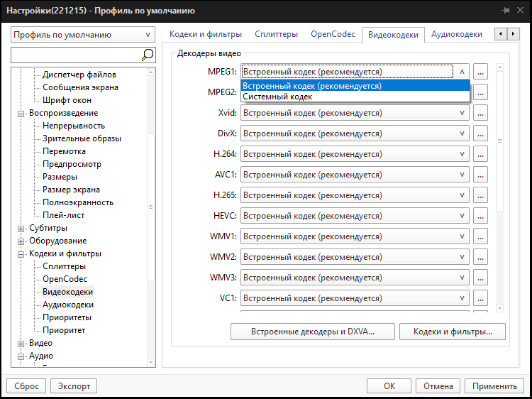This screenshot has height=399, width=532.
Task: Click the 'Встроенные декодеры и DXVA...' button
Action: click(x=312, y=332)
